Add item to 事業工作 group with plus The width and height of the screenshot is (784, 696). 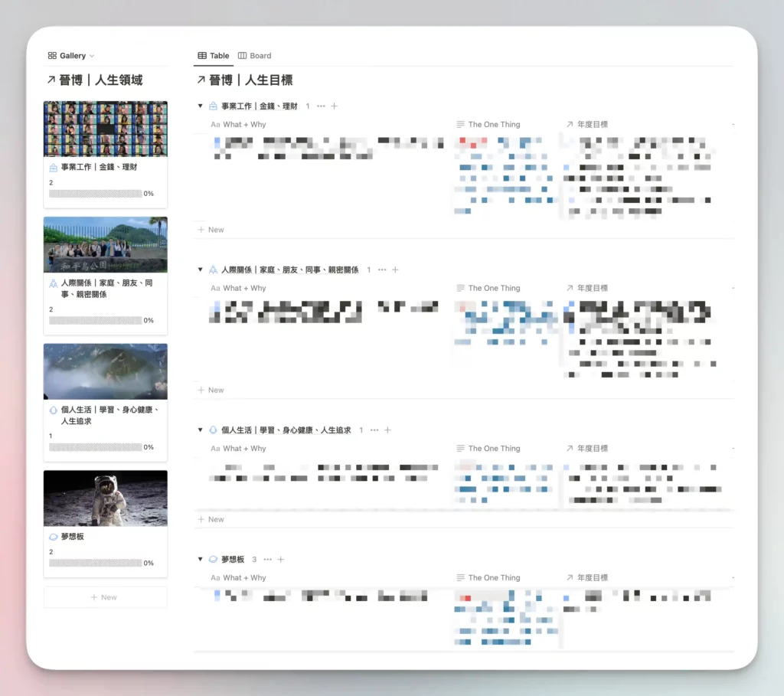pyautogui.click(x=335, y=106)
